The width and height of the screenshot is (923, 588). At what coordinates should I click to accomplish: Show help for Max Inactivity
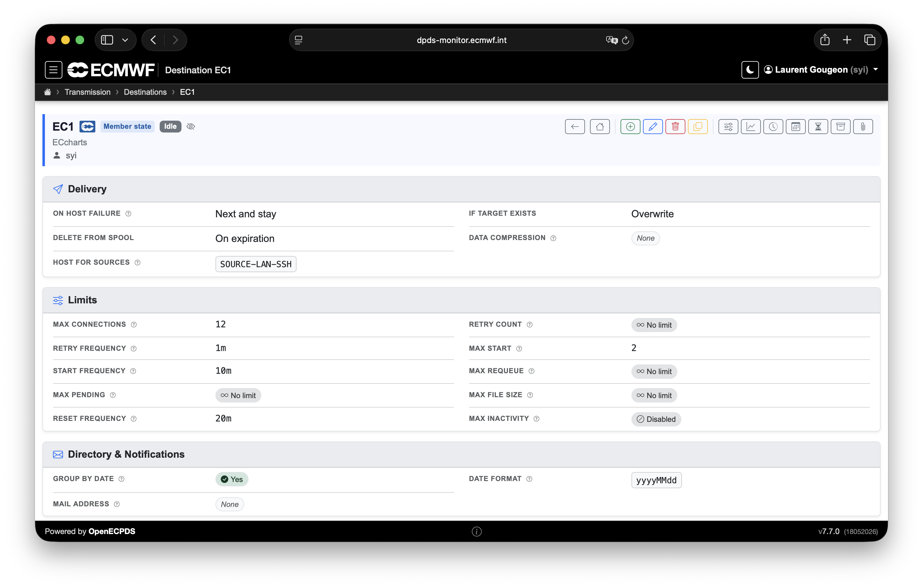coord(537,419)
